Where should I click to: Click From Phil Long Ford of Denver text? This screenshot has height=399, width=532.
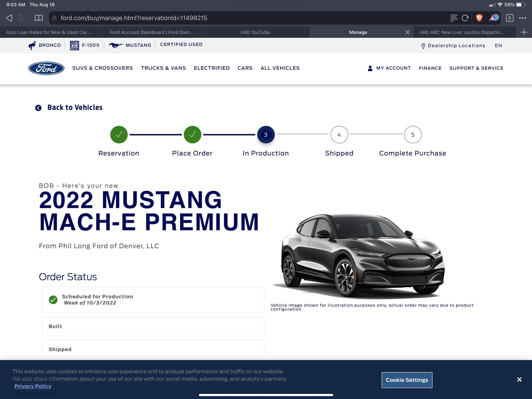99,246
